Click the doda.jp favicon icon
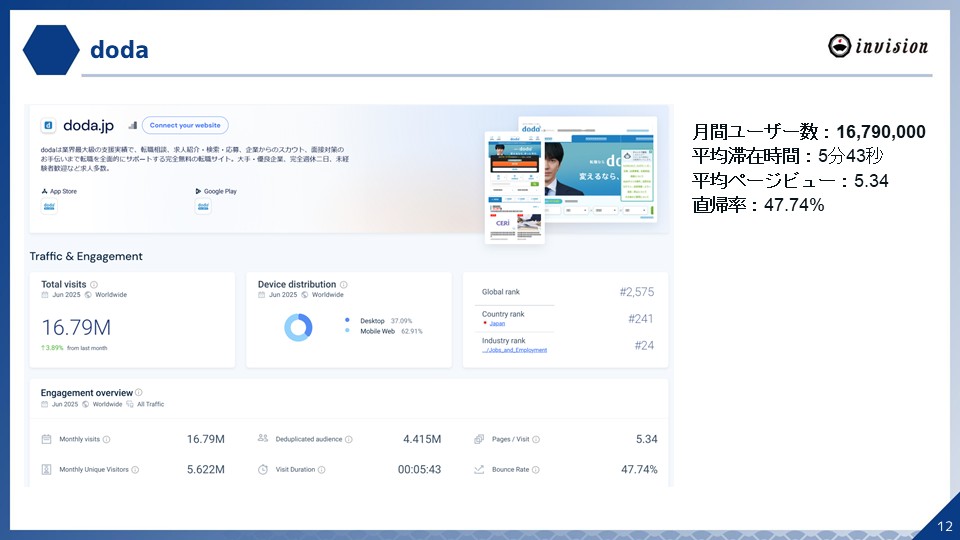This screenshot has height=540, width=960. (48, 126)
